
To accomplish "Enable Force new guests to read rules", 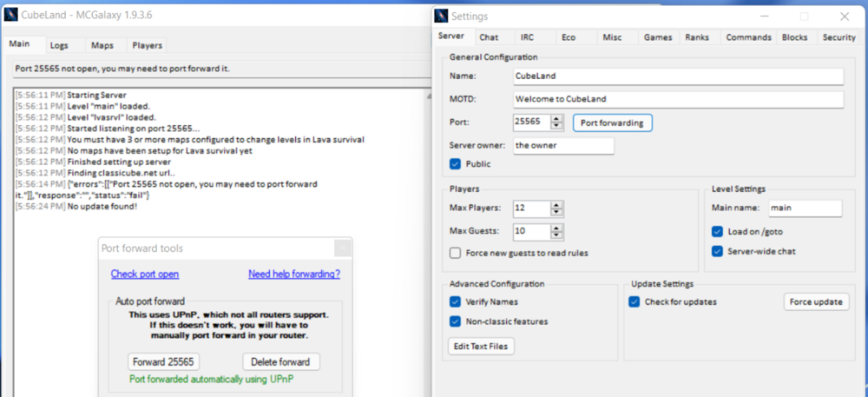I will coord(455,253).
